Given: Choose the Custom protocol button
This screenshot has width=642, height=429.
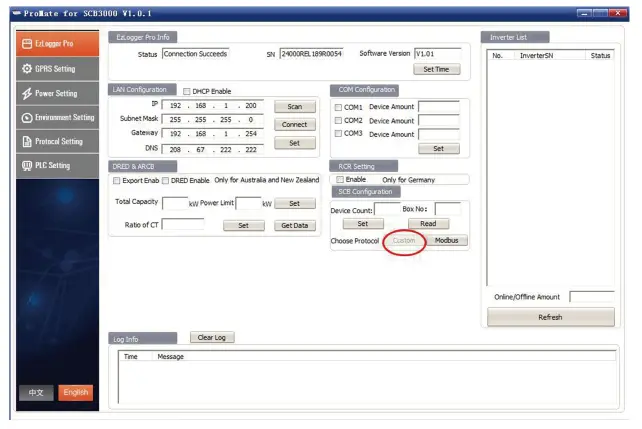Looking at the screenshot, I should click(404, 241).
